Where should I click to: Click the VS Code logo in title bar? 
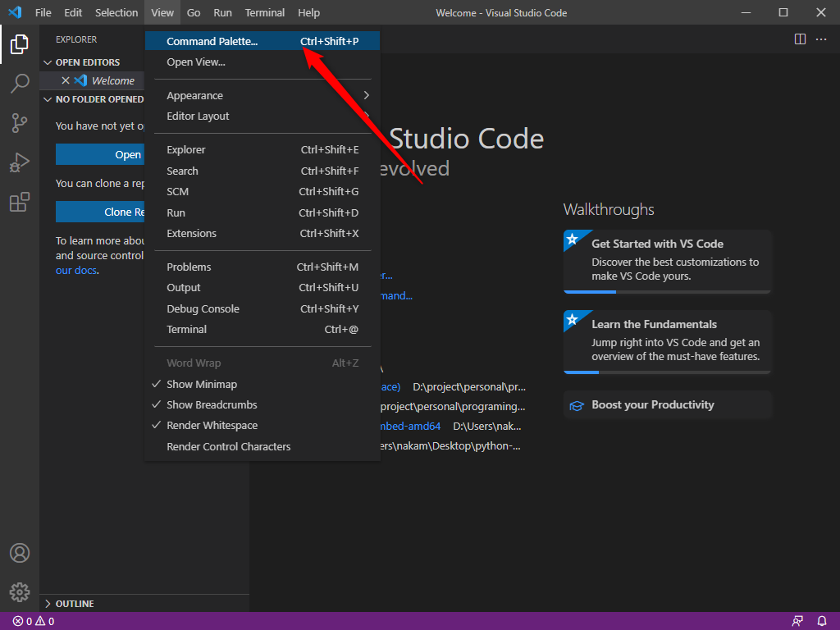click(16, 12)
